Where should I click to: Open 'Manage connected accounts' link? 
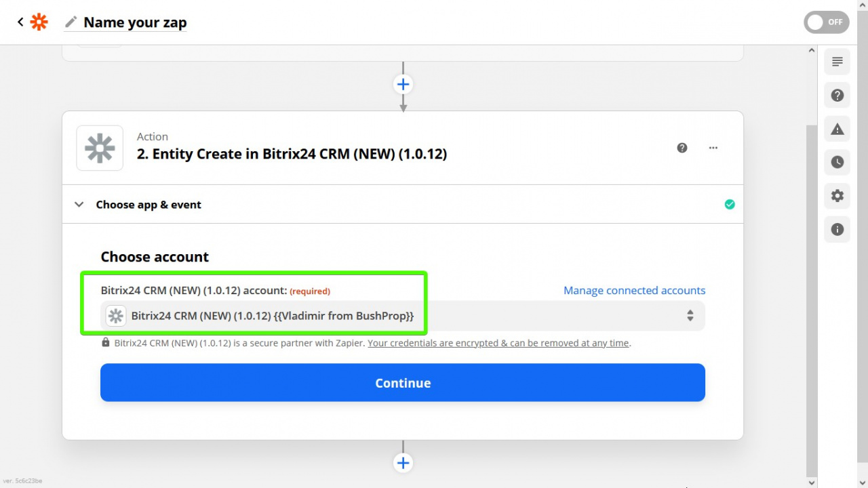pyautogui.click(x=635, y=290)
